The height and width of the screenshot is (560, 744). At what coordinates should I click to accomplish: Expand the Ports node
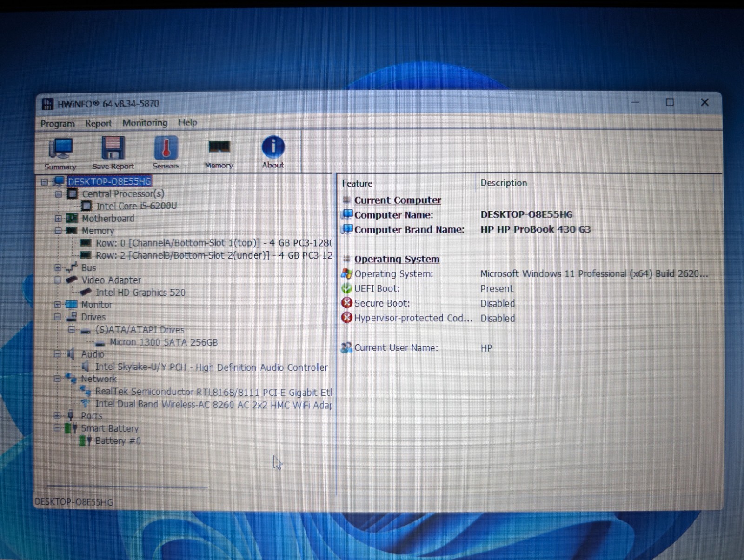[x=57, y=415]
